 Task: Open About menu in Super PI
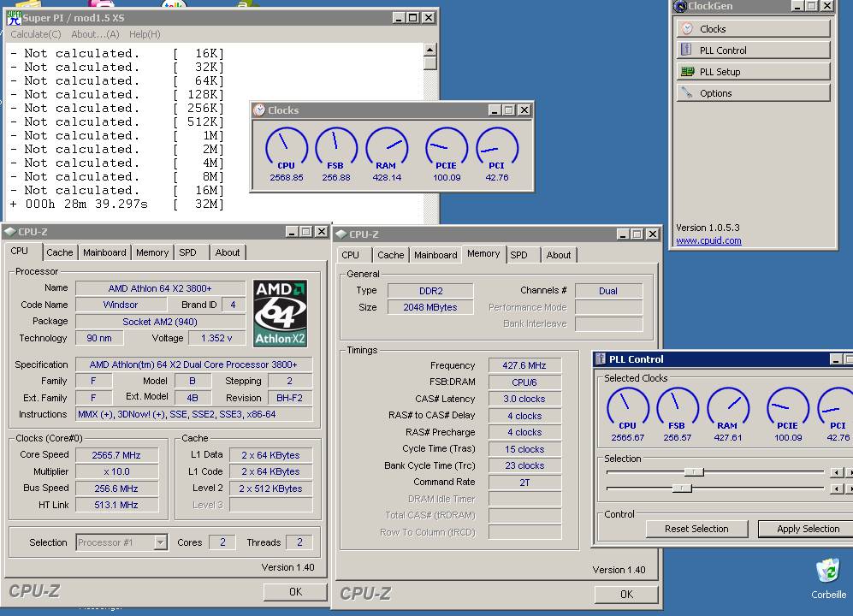pos(95,34)
